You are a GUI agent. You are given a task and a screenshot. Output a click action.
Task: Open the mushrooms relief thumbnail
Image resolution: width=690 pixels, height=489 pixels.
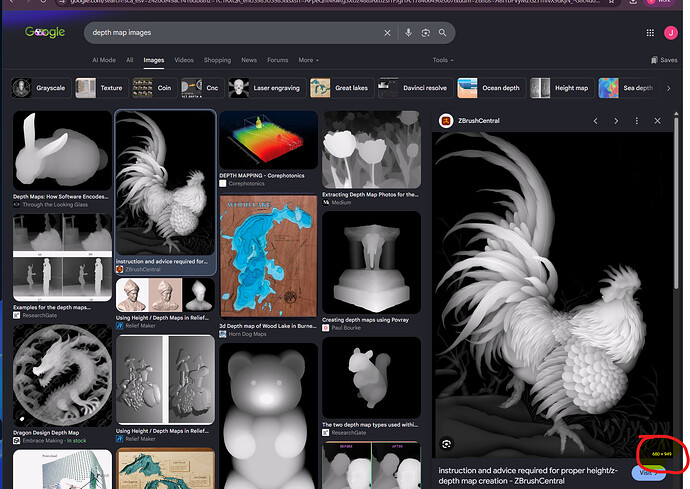coord(165,379)
